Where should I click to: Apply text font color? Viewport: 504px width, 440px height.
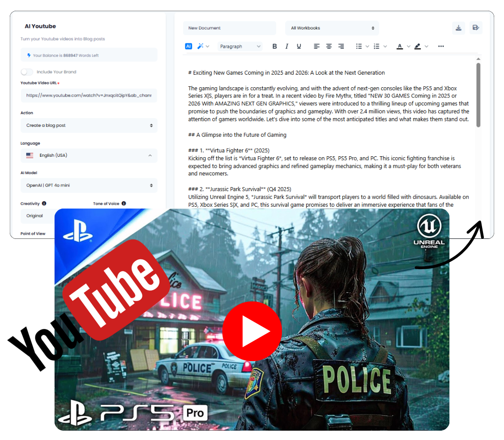point(399,46)
